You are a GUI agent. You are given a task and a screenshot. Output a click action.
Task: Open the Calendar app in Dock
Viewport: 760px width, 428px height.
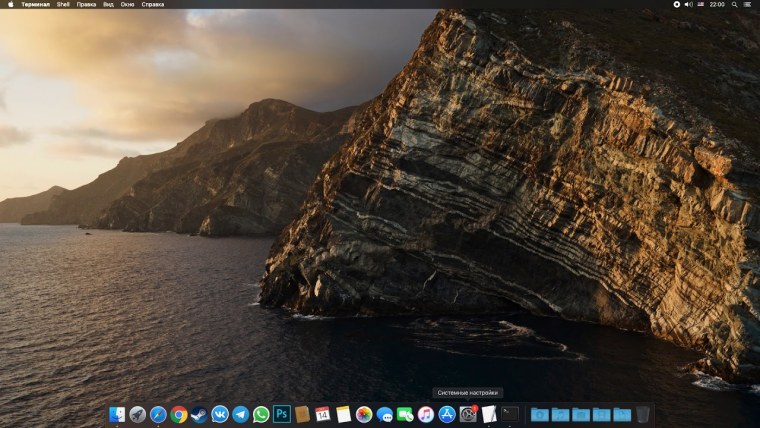pyautogui.click(x=323, y=414)
